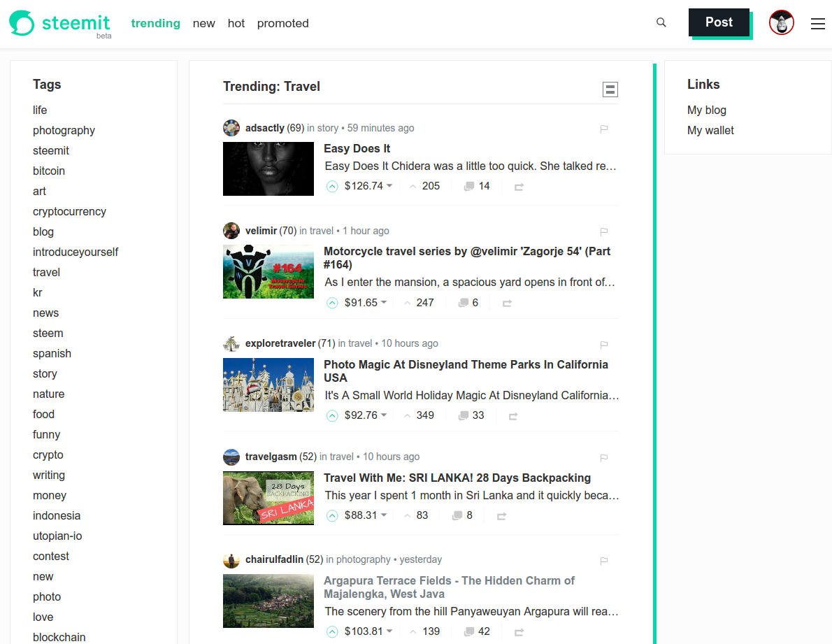Flag the travelgasm post
Viewport: 832px width, 644px height.
click(604, 457)
